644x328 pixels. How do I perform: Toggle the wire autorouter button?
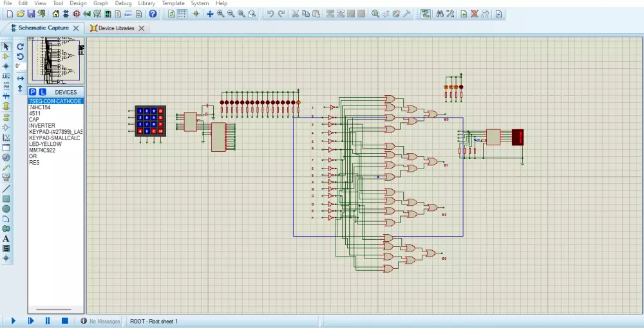pos(425,14)
